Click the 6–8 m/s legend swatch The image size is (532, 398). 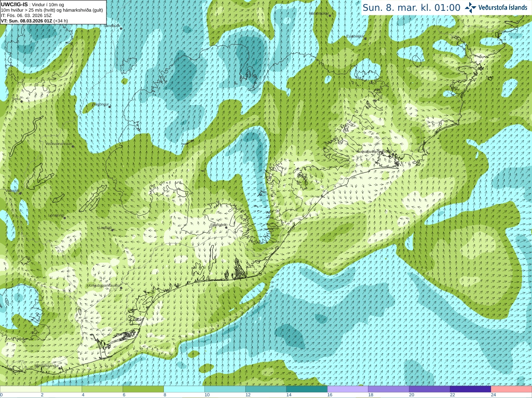pos(143,389)
